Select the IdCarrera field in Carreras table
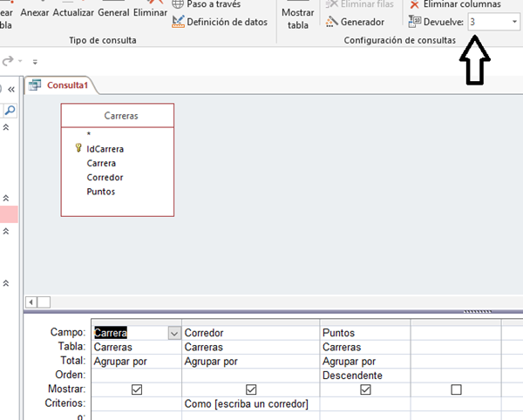Image resolution: width=523 pixels, height=420 pixels. coord(105,149)
